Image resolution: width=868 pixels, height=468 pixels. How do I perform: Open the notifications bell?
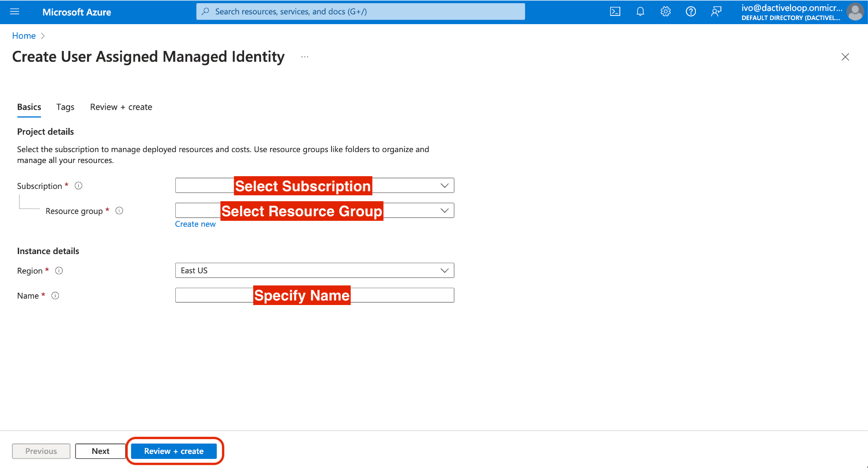pyautogui.click(x=640, y=12)
